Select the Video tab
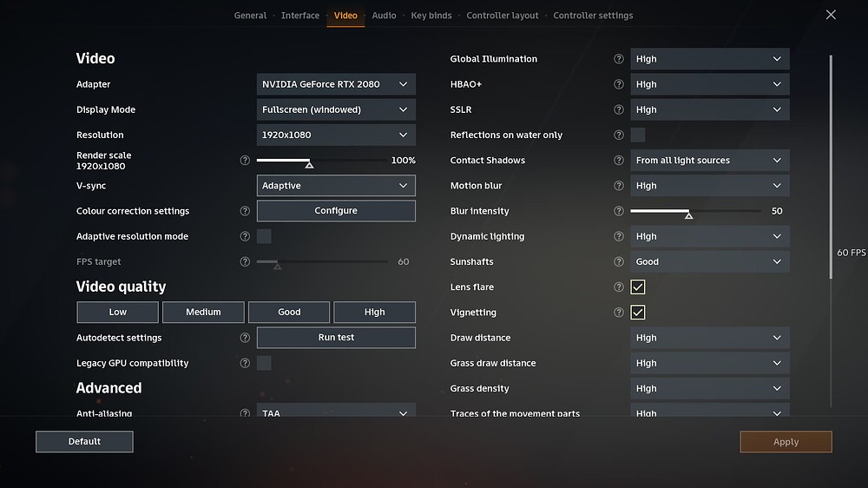 (345, 16)
